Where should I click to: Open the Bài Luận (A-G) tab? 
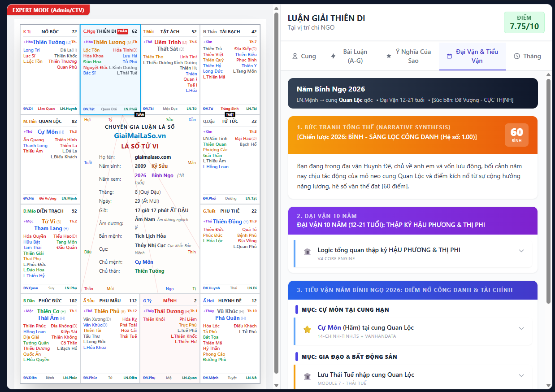[355, 57]
